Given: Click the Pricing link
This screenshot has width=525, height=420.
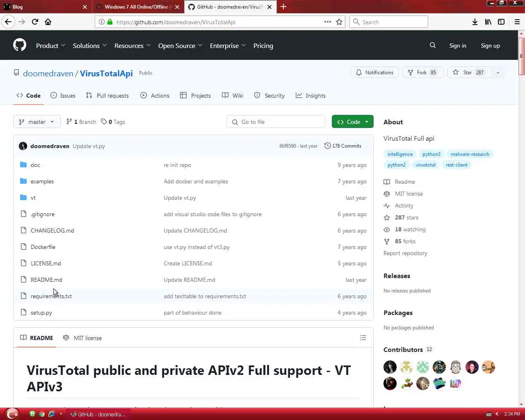Looking at the screenshot, I should [263, 46].
